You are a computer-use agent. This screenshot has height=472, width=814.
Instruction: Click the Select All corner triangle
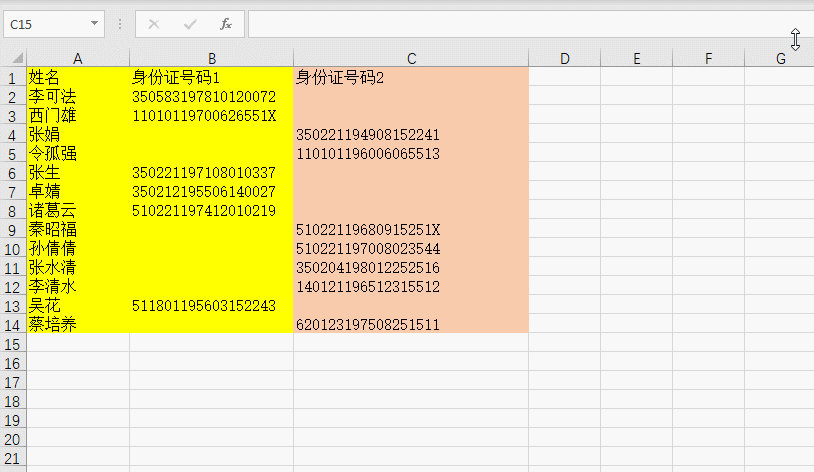[13, 58]
